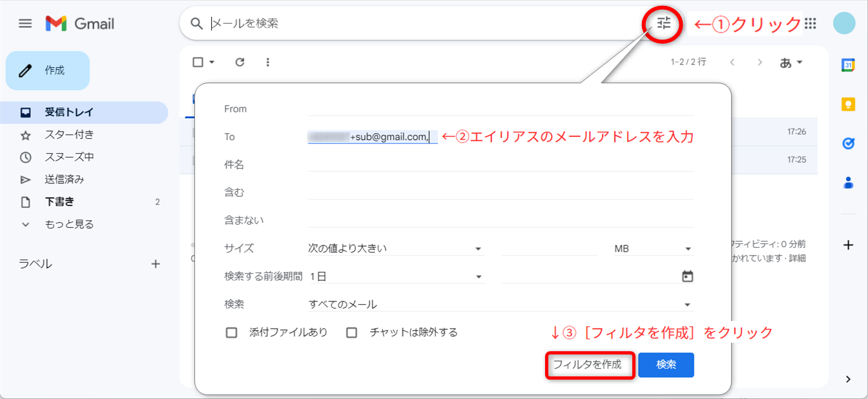Open the main menu hamburger icon
The image size is (868, 399).
click(x=25, y=24)
